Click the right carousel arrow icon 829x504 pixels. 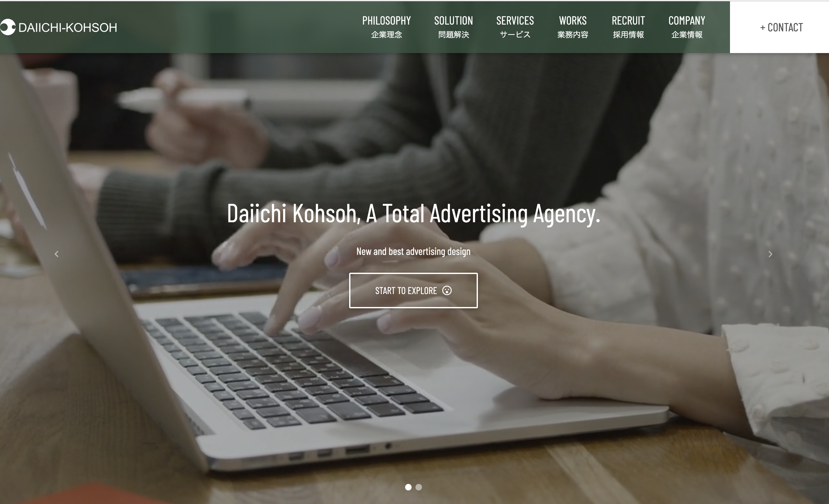tap(770, 254)
